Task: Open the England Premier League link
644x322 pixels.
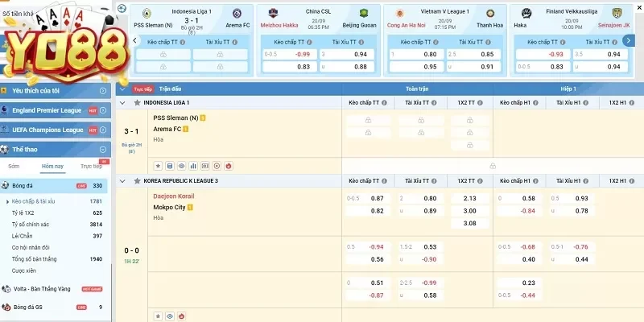Action: pos(47,110)
